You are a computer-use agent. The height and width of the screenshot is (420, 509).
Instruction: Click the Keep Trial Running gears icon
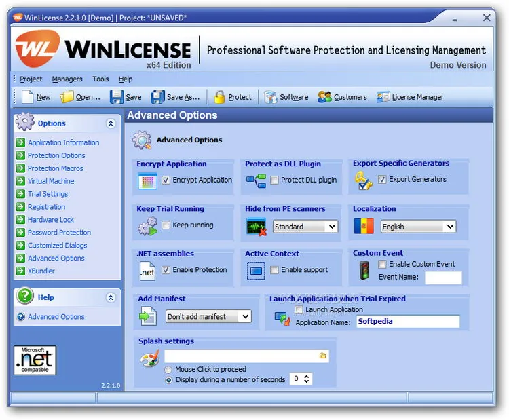pos(148,226)
